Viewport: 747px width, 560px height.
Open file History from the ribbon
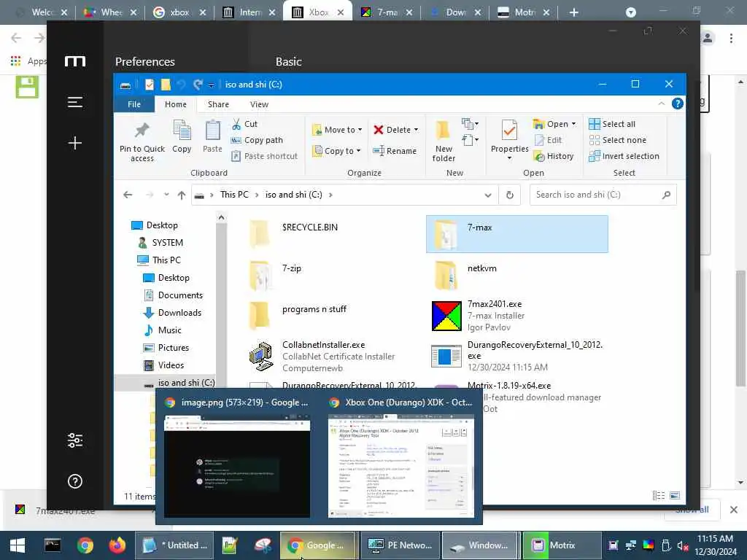(x=554, y=156)
